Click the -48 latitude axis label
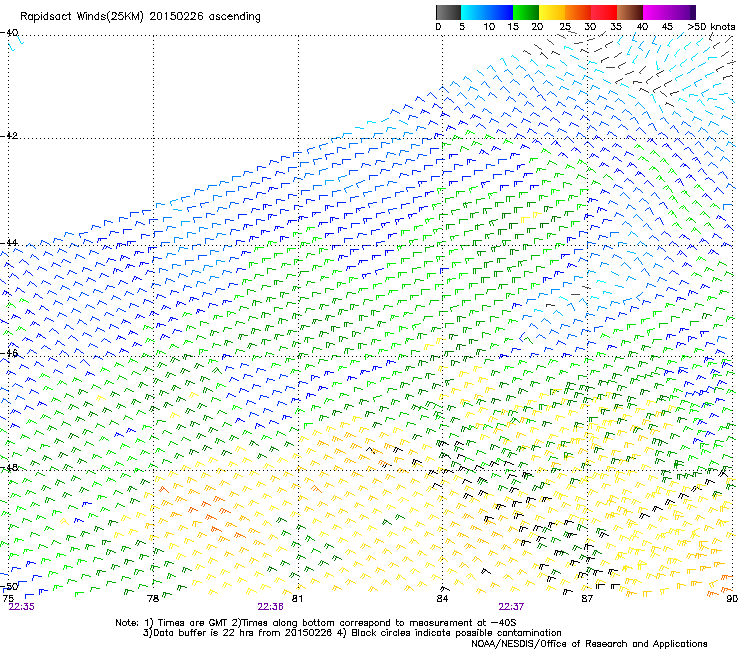 click(x=9, y=467)
